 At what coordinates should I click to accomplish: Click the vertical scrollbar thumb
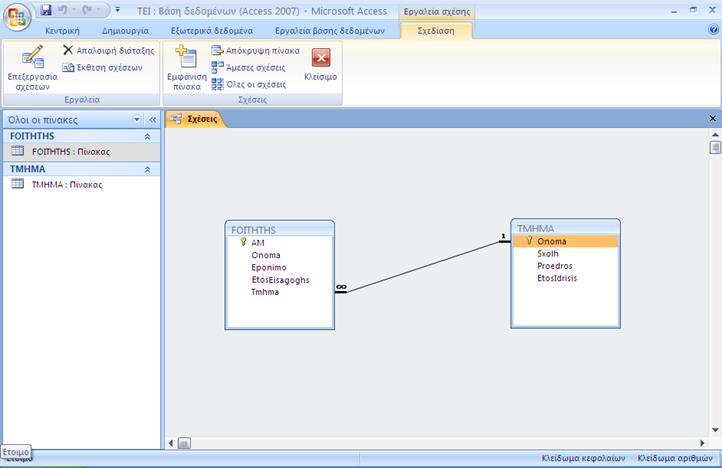click(715, 147)
